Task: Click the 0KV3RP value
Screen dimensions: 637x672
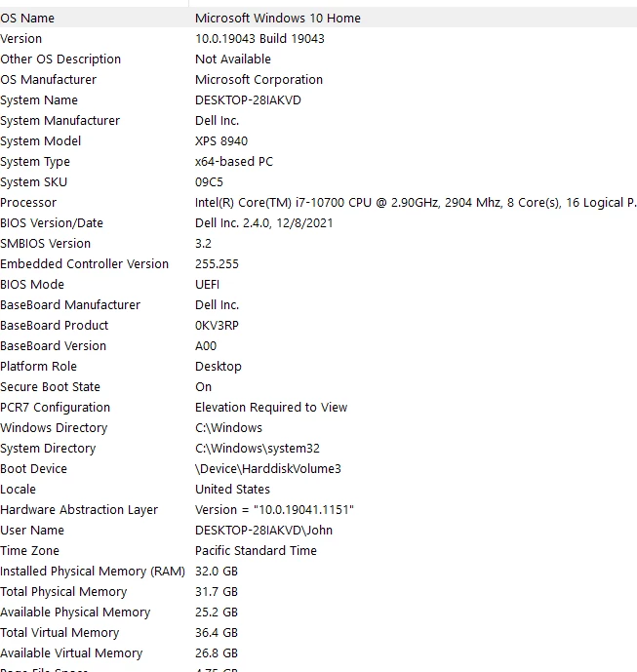Action: (217, 326)
